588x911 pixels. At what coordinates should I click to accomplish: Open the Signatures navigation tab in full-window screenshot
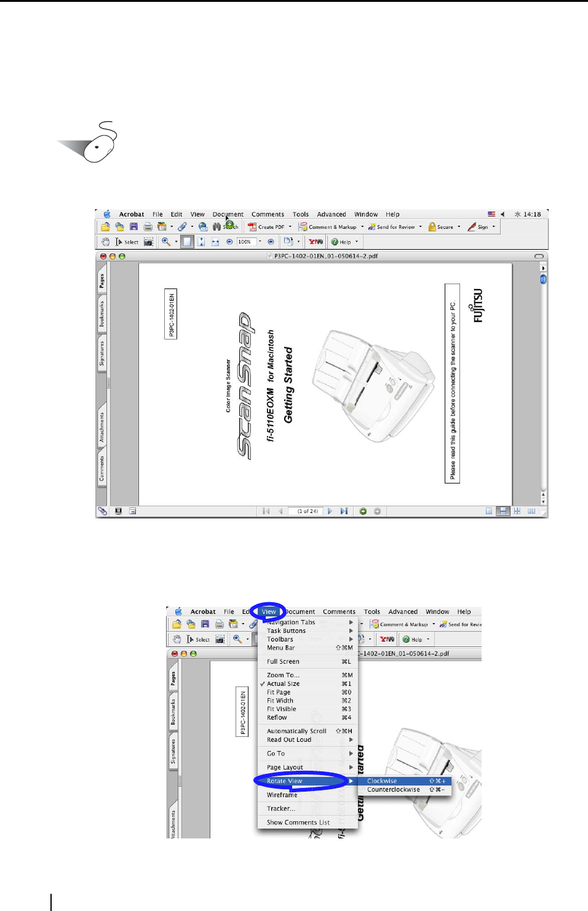[101, 354]
